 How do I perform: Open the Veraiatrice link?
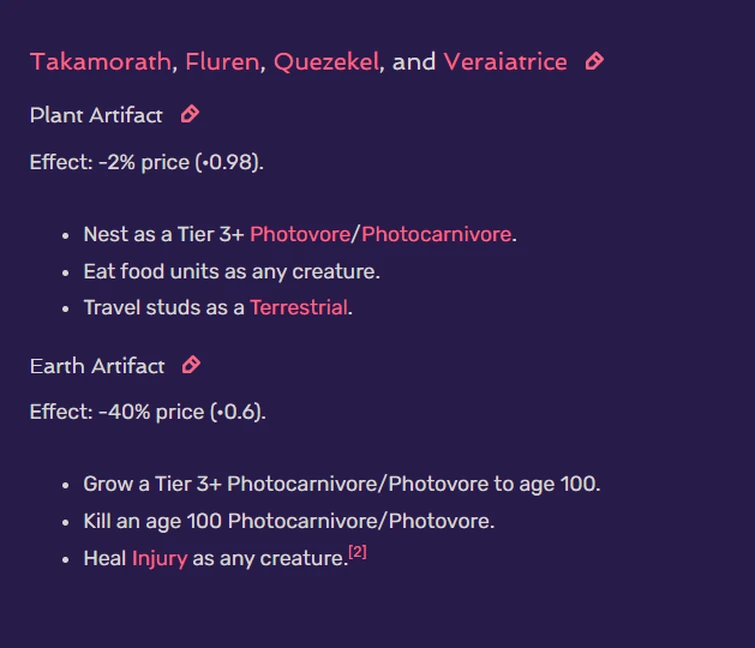click(505, 62)
